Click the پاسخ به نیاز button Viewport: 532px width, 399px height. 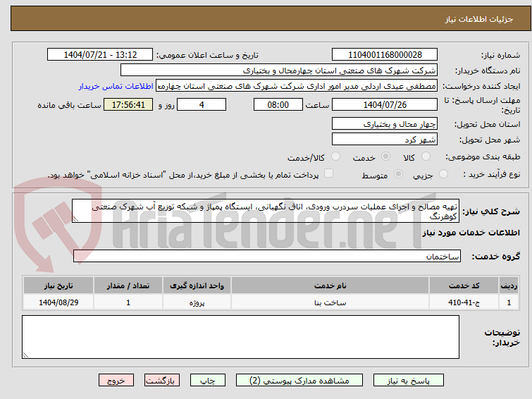(x=409, y=381)
